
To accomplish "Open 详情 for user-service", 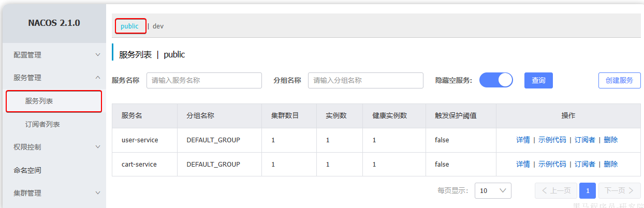I will pos(523,140).
